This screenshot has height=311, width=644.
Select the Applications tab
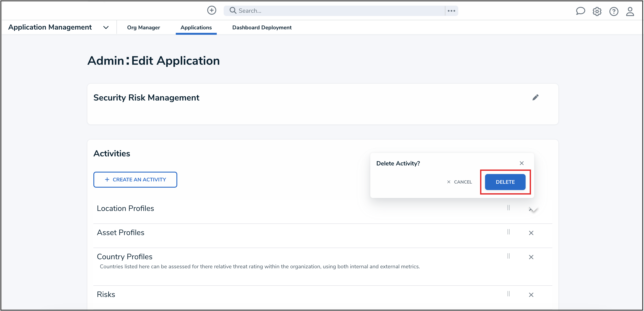196,28
